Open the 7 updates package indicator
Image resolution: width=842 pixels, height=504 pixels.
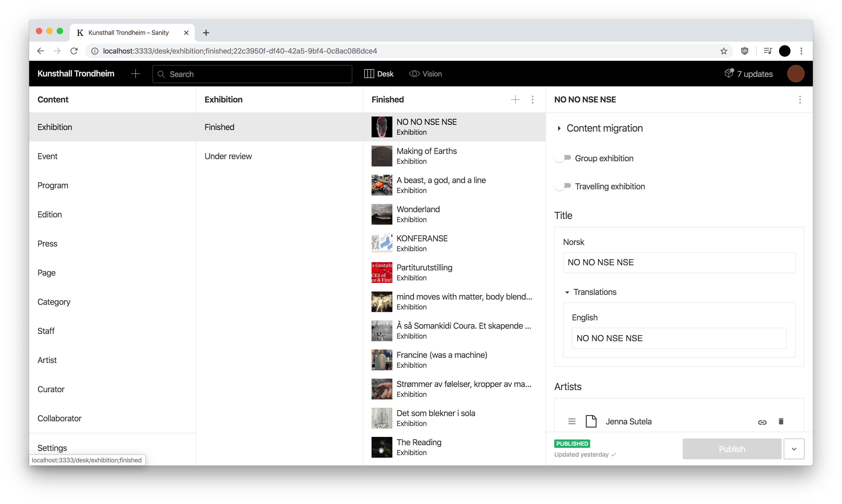click(x=749, y=74)
